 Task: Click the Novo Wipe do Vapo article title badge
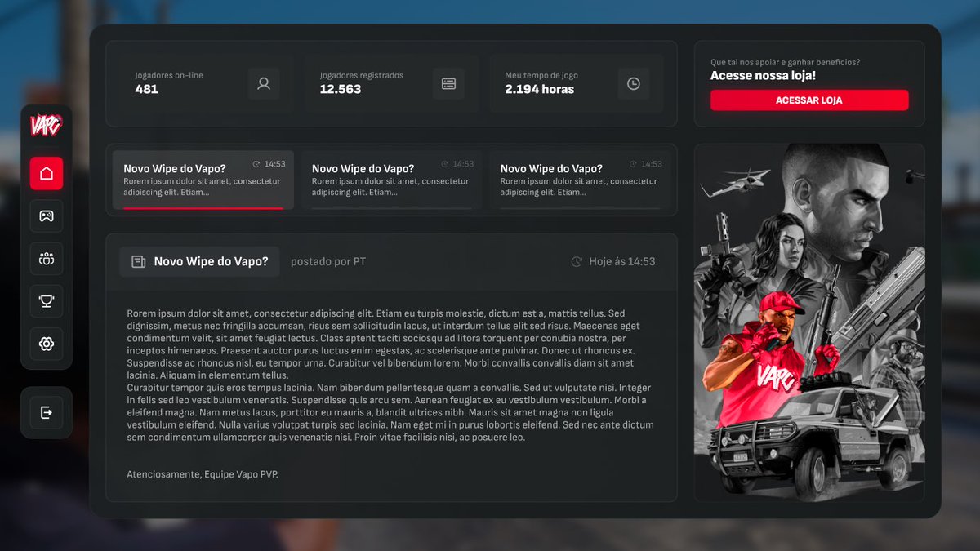pyautogui.click(x=199, y=262)
